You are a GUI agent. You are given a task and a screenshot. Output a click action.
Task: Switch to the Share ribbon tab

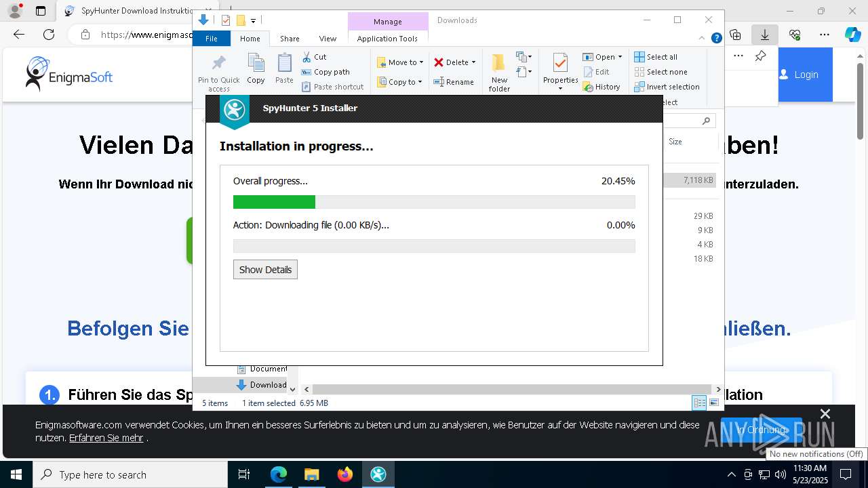click(290, 39)
